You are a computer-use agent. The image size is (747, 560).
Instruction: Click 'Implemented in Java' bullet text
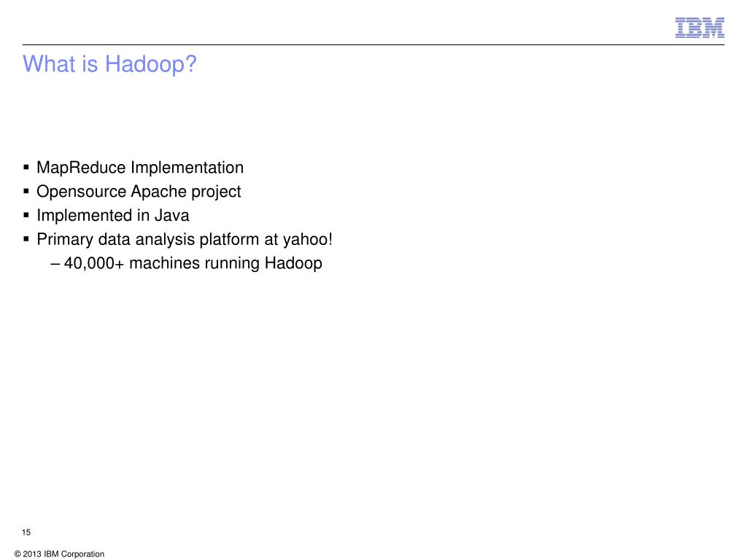click(113, 215)
